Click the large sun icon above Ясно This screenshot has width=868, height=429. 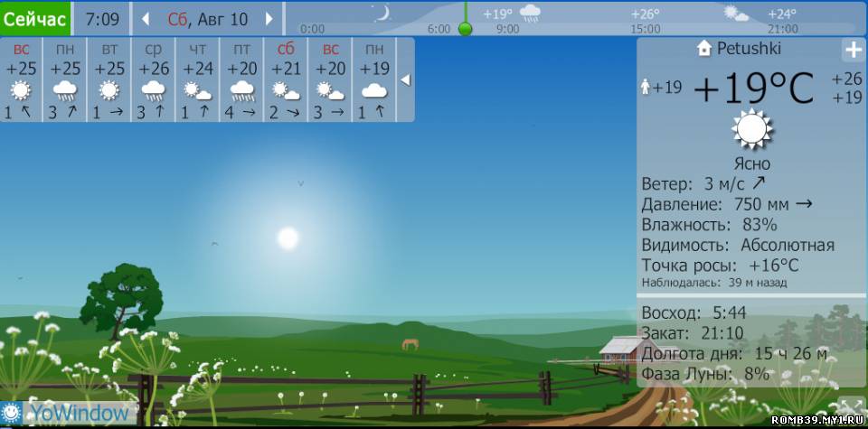[x=751, y=130]
